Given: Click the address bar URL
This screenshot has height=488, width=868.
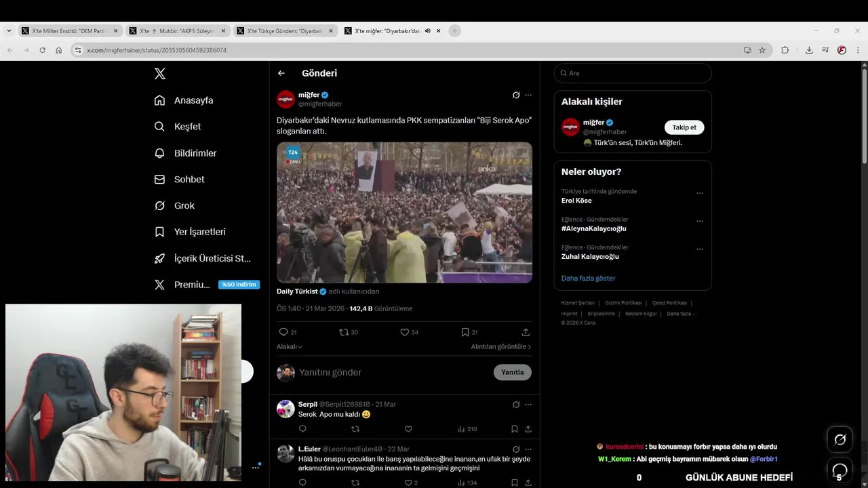Looking at the screenshot, I should click(157, 50).
